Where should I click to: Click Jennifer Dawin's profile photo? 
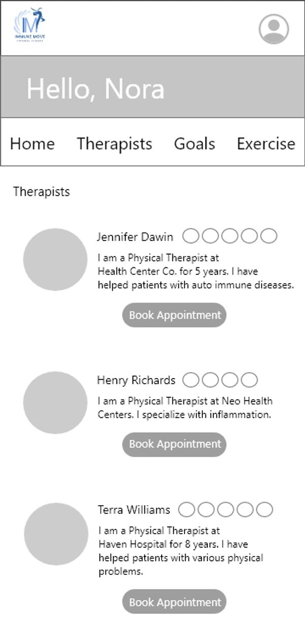55,259
